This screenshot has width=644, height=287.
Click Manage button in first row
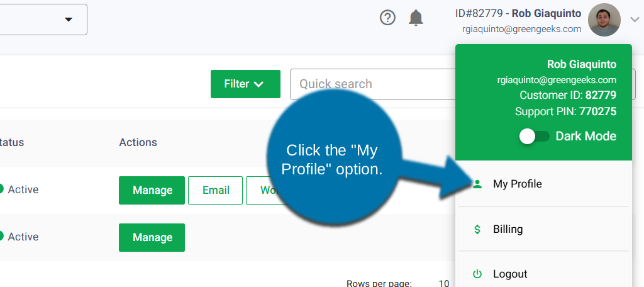pyautogui.click(x=152, y=190)
